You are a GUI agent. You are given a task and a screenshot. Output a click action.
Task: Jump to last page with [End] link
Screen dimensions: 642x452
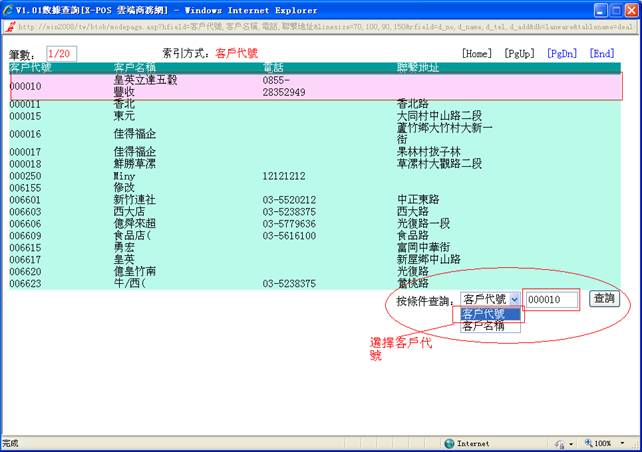pyautogui.click(x=602, y=53)
